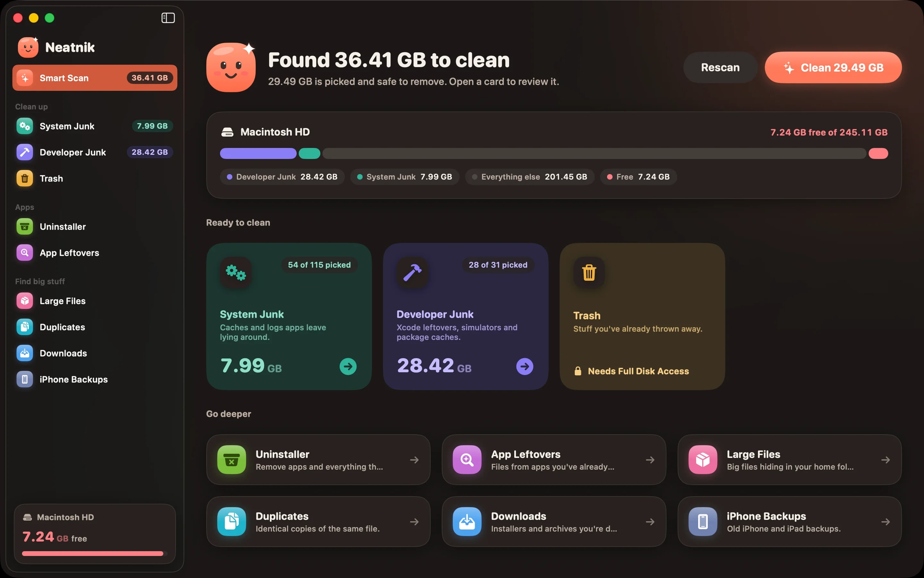Click Everything else 201.45 GB legend chip
The image size is (924, 578).
pos(530,177)
